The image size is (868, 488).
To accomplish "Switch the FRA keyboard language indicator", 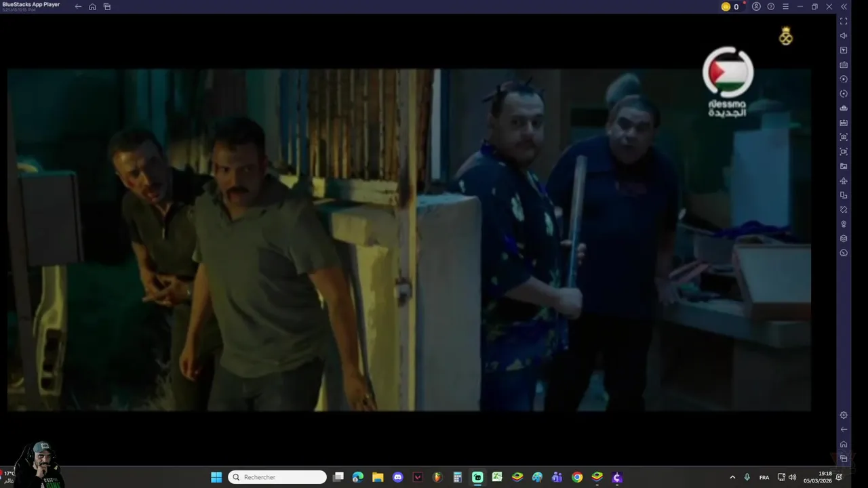I will click(x=764, y=477).
